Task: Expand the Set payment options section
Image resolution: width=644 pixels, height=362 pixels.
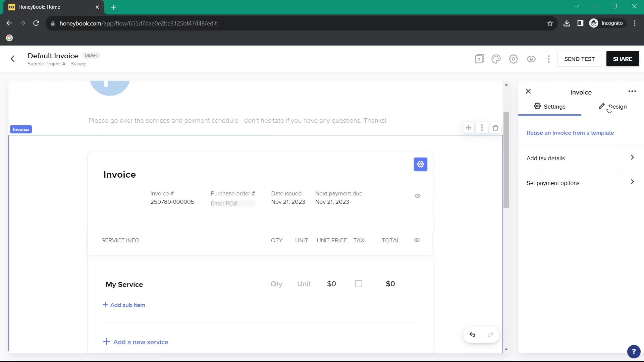Action: pos(633,182)
